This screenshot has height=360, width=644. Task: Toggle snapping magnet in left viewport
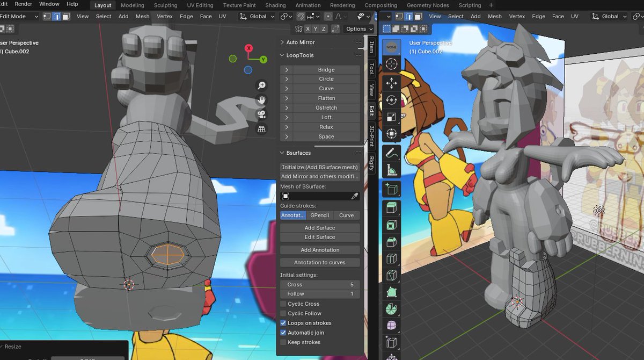coord(301,17)
